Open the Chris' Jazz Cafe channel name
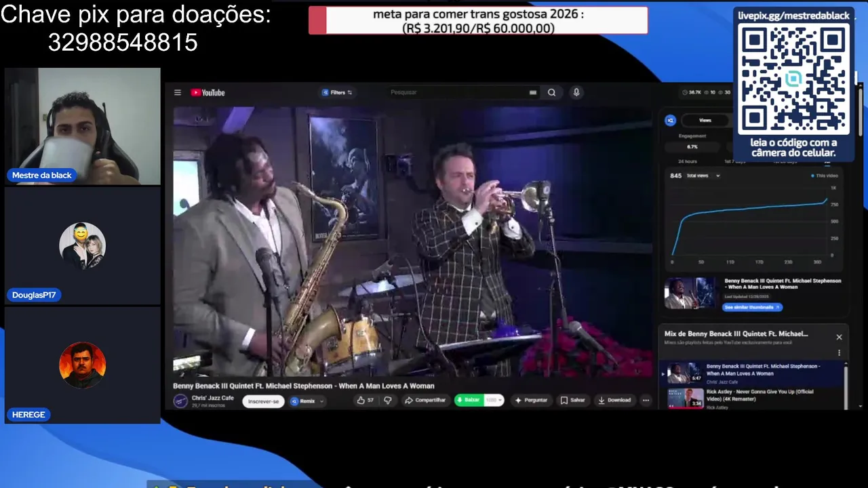 pos(213,398)
